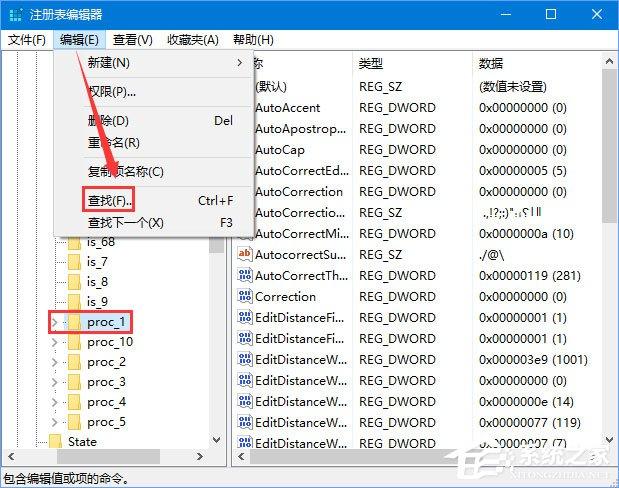Image resolution: width=619 pixels, height=488 pixels.
Task: Click the proc_3 folder icon
Action: pos(74,382)
